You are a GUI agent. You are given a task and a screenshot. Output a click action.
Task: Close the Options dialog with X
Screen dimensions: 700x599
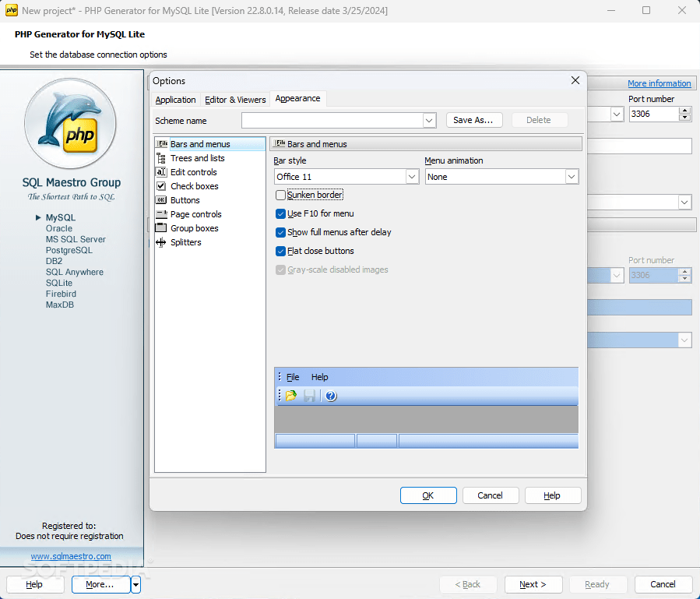coord(575,80)
